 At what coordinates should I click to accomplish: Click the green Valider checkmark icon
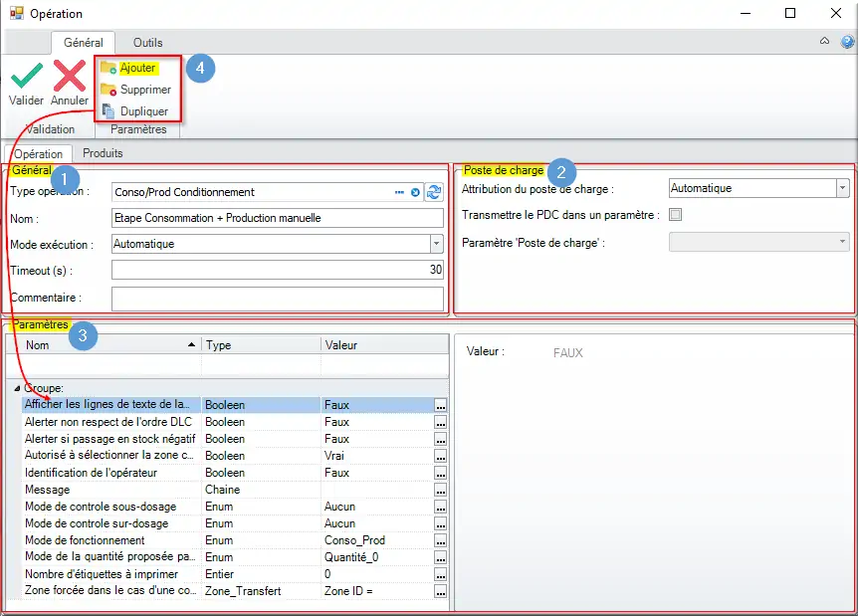point(27,76)
